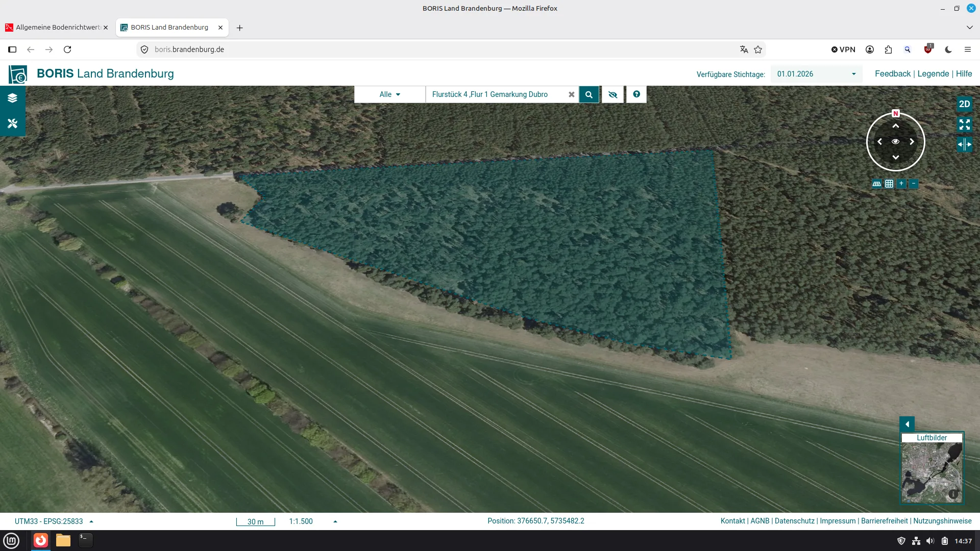Reset orientation with the red N compass marker

tap(896, 113)
